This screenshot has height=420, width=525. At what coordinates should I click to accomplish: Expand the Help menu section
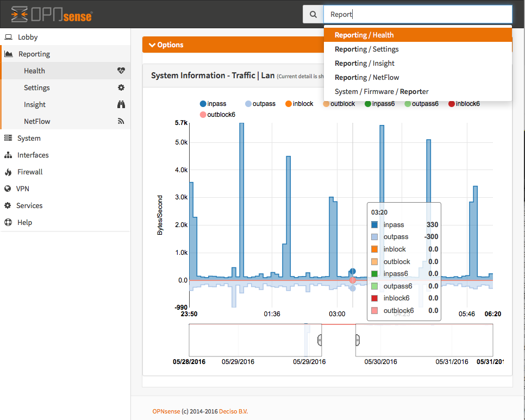pyautogui.click(x=65, y=222)
